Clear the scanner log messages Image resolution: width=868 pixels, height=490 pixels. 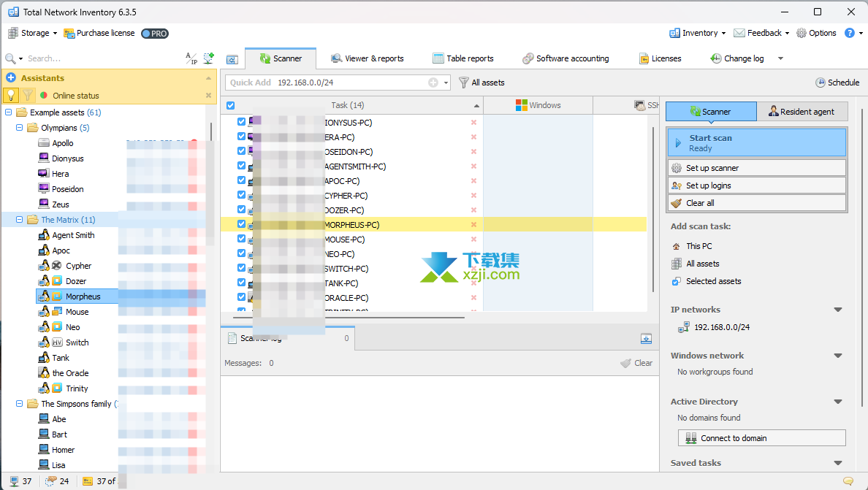(636, 363)
